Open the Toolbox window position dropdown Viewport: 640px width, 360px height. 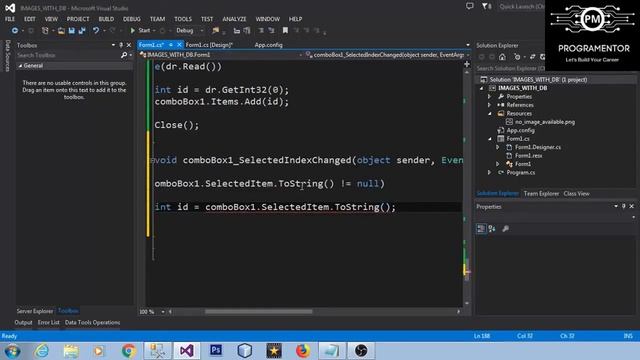[x=113, y=45]
